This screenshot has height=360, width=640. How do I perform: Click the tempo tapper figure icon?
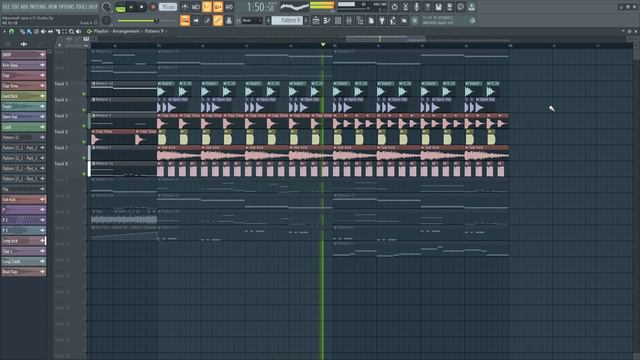pos(393,20)
